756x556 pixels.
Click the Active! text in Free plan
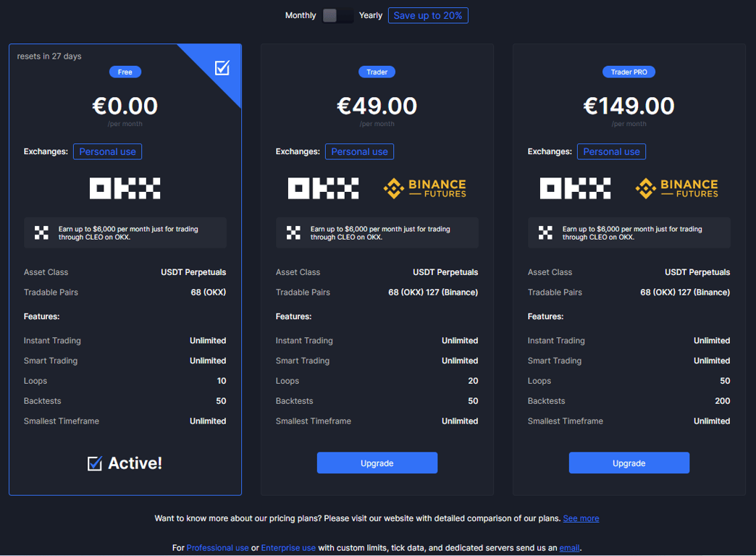click(135, 463)
